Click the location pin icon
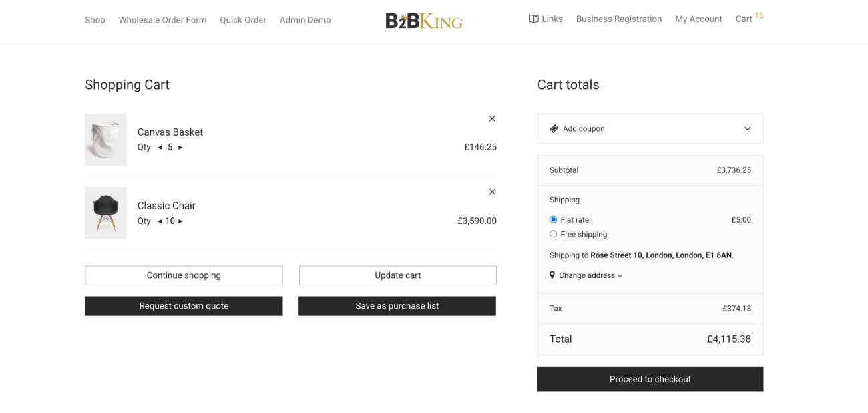The image size is (868, 413). [552, 275]
